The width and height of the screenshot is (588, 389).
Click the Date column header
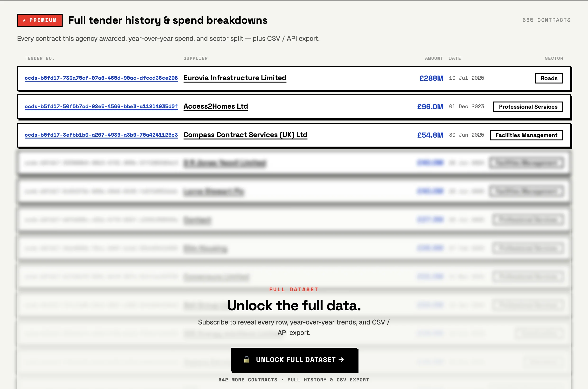coord(455,58)
